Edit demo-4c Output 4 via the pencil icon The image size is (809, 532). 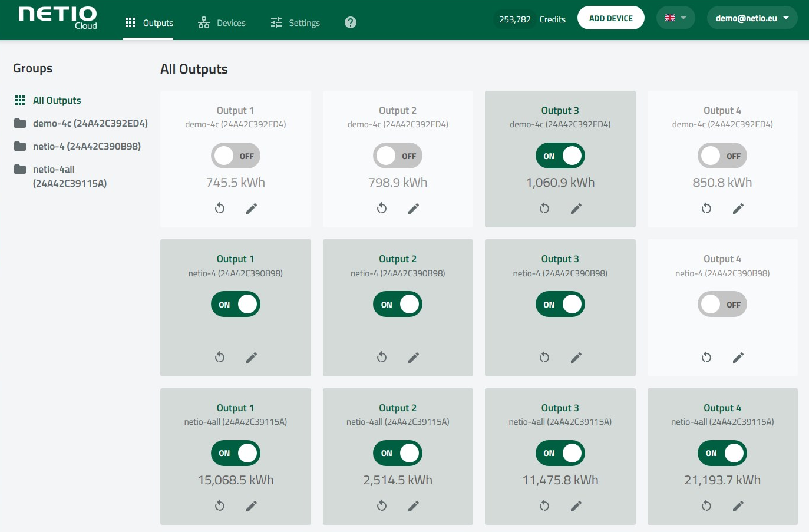(738, 208)
